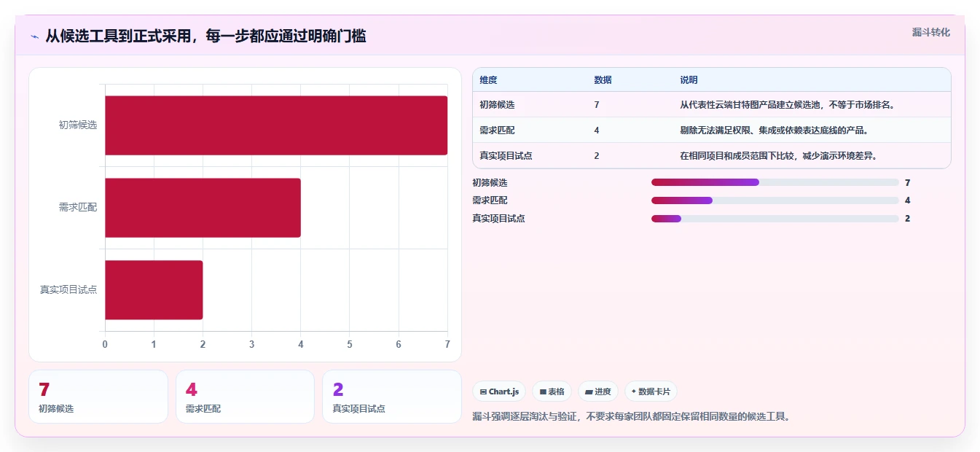
Task: Click the table's 数据 value 4
Action: 597,130
